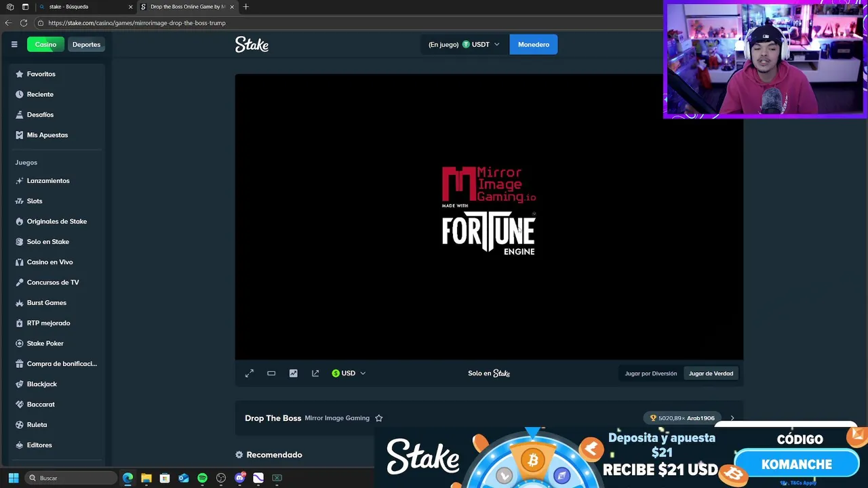868x488 pixels.
Task: Switch to Deportes tab
Action: point(86,45)
